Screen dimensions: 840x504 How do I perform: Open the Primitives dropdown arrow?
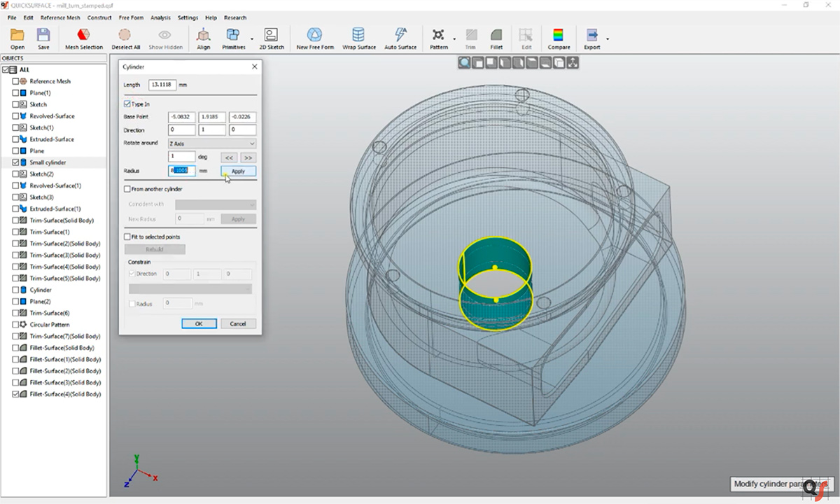pyautogui.click(x=251, y=39)
